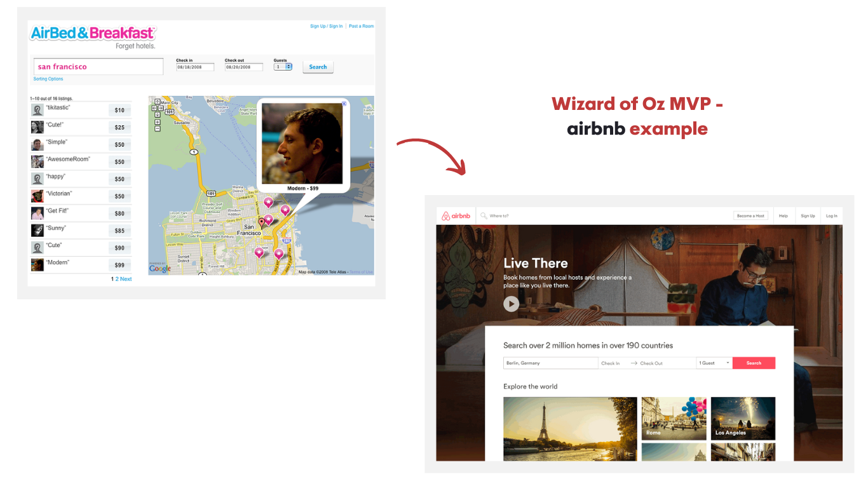Click the avatar of the "AwesomeRoom" listing
This screenshot has height=488, width=868.
point(37,161)
